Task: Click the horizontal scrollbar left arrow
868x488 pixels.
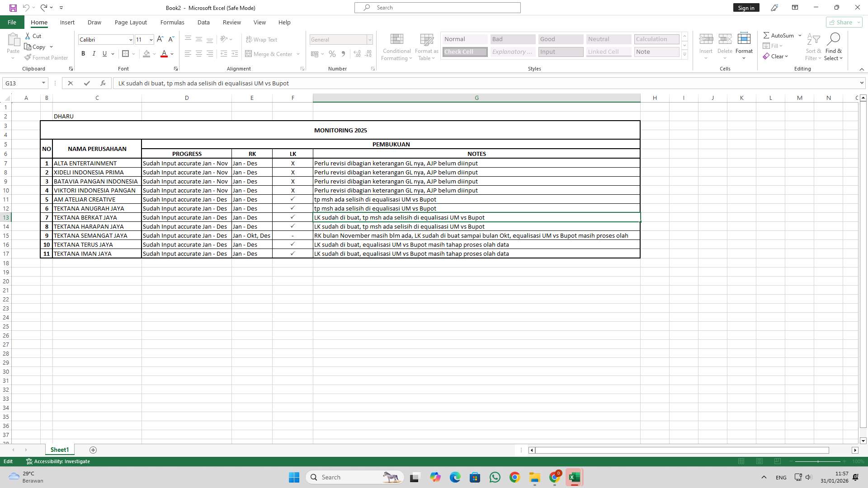Action: click(531, 450)
